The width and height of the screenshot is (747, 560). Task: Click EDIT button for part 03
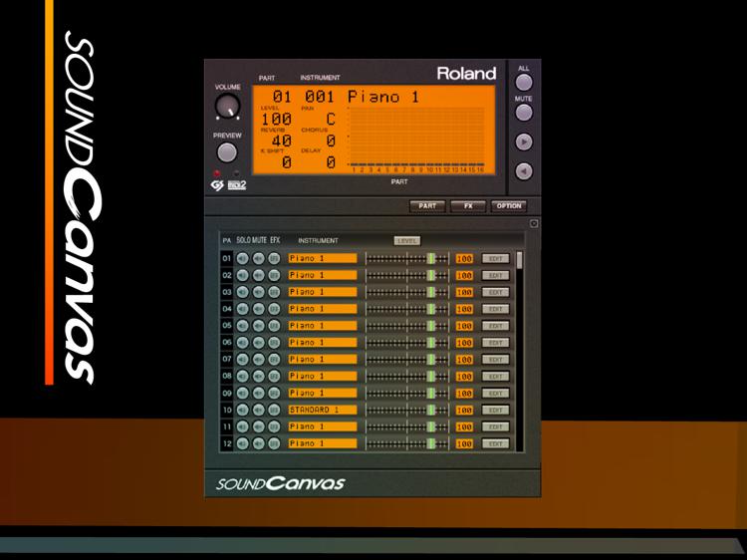tap(495, 292)
